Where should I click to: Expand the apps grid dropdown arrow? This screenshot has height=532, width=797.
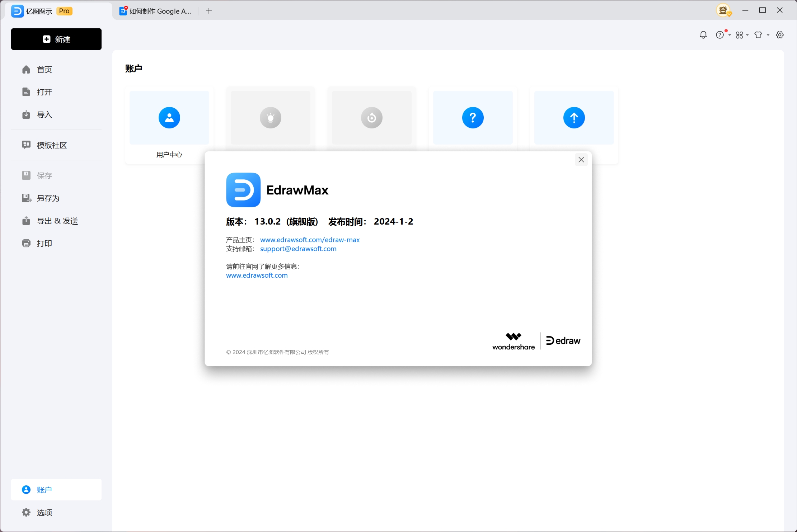click(x=747, y=35)
